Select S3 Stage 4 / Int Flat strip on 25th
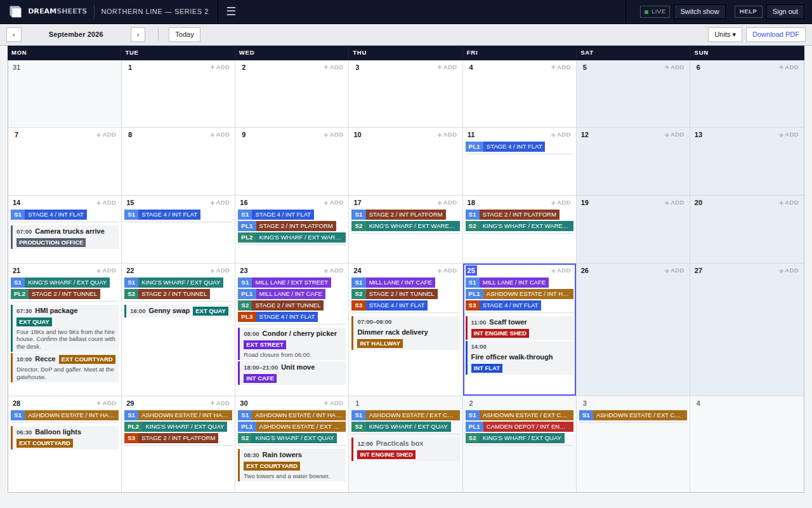Screen dimensions: 812x508 [503, 305]
